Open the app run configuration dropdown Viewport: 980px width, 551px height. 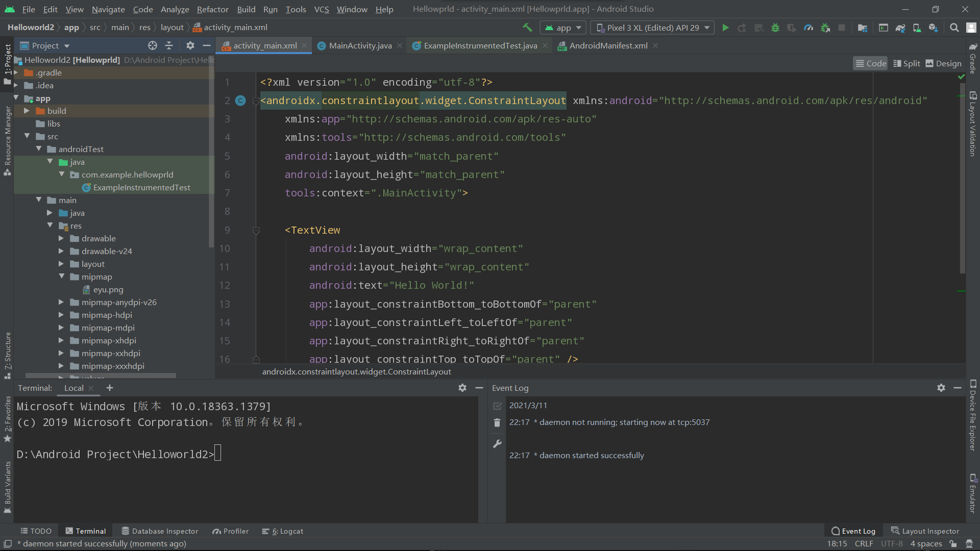[x=563, y=28]
